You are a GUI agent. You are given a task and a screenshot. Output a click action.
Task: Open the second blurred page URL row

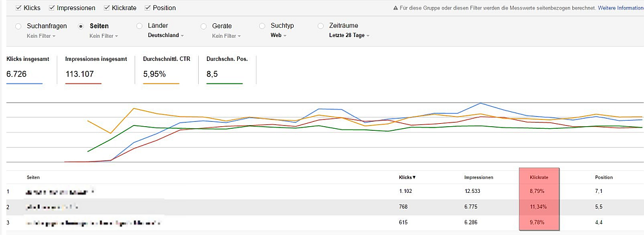[x=52, y=207]
